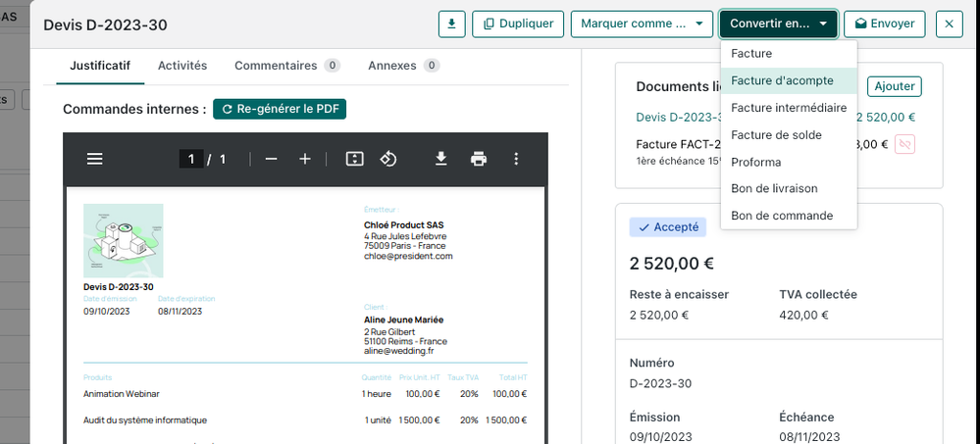This screenshot has height=444, width=980.
Task: Click the Dupliquer button
Action: point(518,24)
